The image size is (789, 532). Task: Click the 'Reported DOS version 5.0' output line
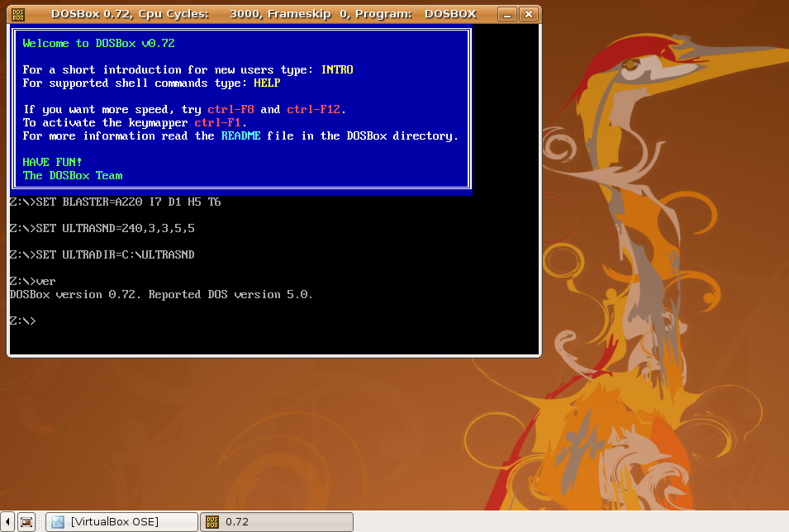[161, 294]
